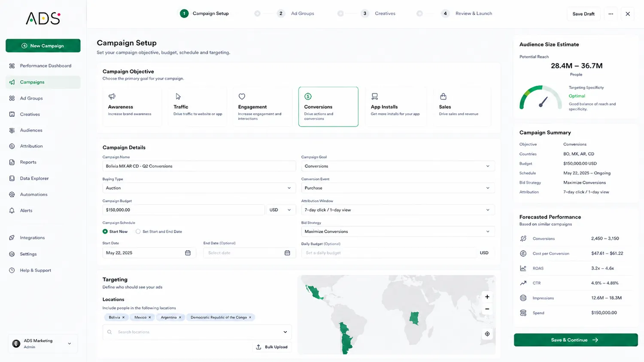The width and height of the screenshot is (644, 362).
Task: Remove Democratic Republic of the Congo tag
Action: 250,317
